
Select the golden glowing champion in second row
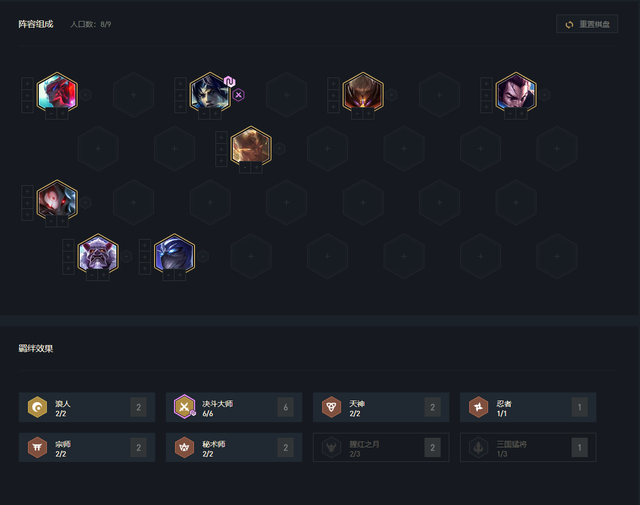[x=251, y=147]
